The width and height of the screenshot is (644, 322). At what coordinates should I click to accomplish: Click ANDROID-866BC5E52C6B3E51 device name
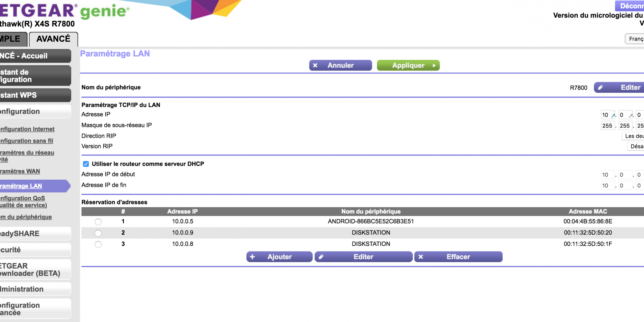tap(371, 222)
